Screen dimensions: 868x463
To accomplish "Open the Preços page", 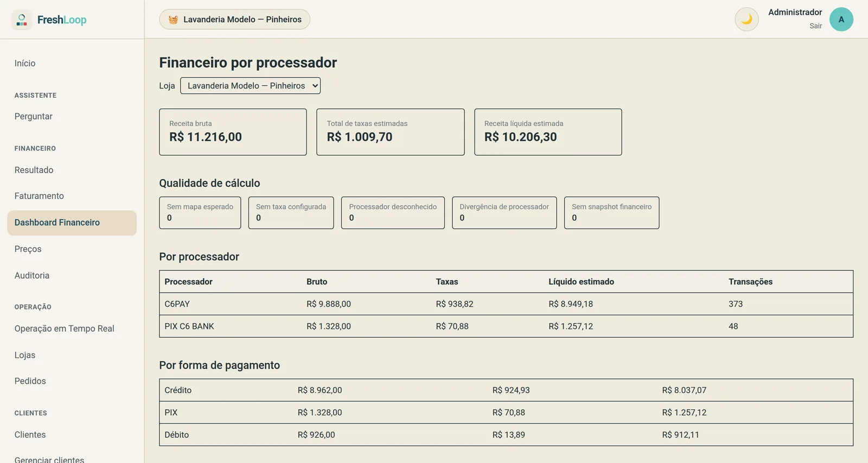I will click(x=28, y=249).
